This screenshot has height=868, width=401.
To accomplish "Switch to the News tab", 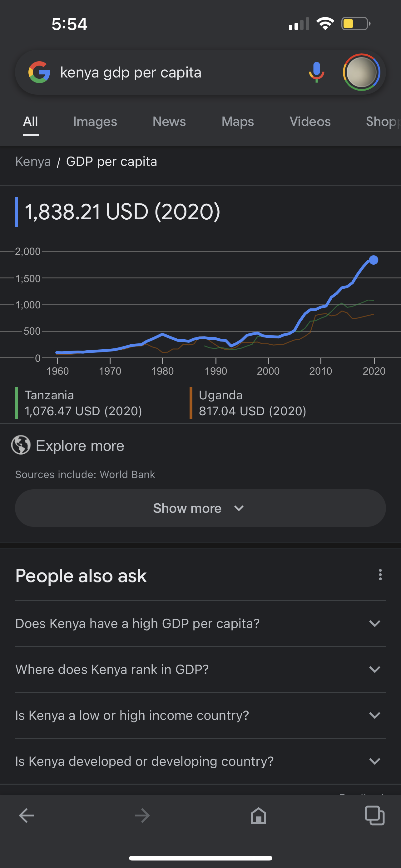I will [x=169, y=122].
